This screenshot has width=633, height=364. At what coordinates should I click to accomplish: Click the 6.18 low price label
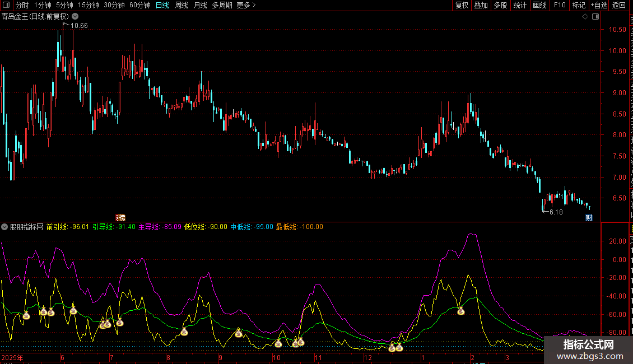(x=556, y=212)
